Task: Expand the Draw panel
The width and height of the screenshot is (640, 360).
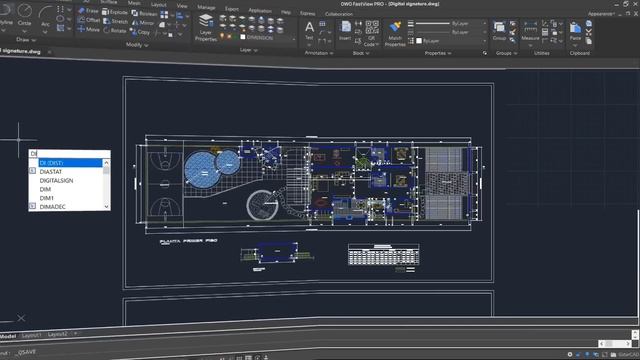Action: pos(26,40)
